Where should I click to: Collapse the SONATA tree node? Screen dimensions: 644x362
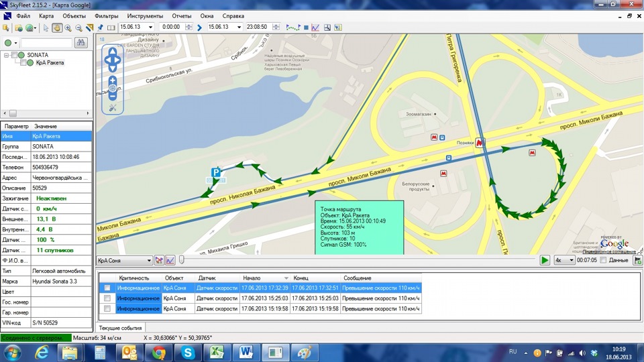(6, 55)
